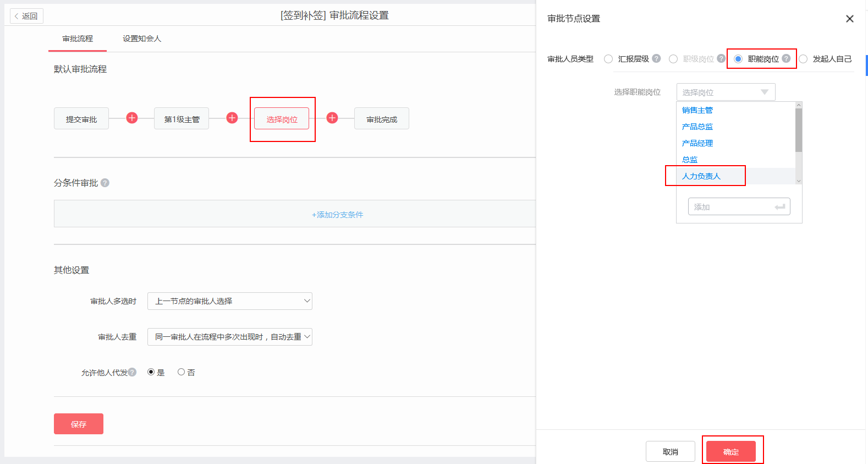The image size is (868, 464).
Task: Select the 汇报层级 radio button
Action: coord(608,59)
